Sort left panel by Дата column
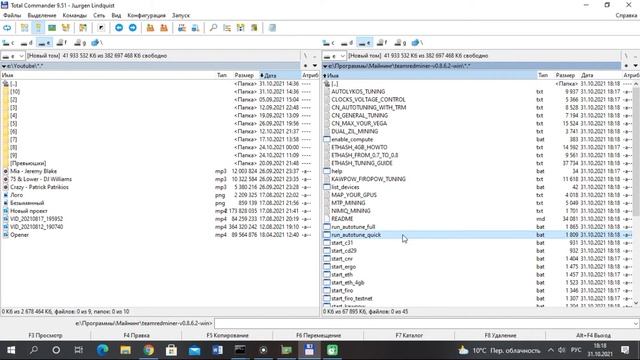Screen dimensions: 640x360 point(280,76)
